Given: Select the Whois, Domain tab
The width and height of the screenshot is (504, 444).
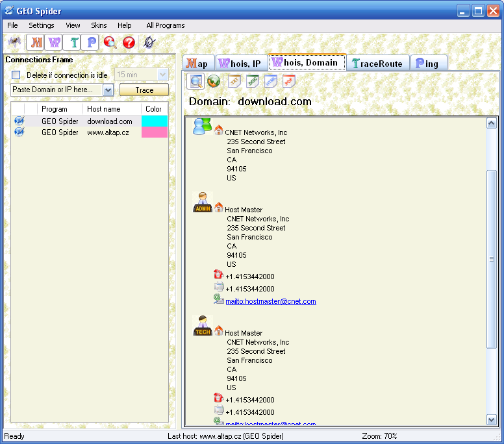Looking at the screenshot, I should tap(307, 62).
